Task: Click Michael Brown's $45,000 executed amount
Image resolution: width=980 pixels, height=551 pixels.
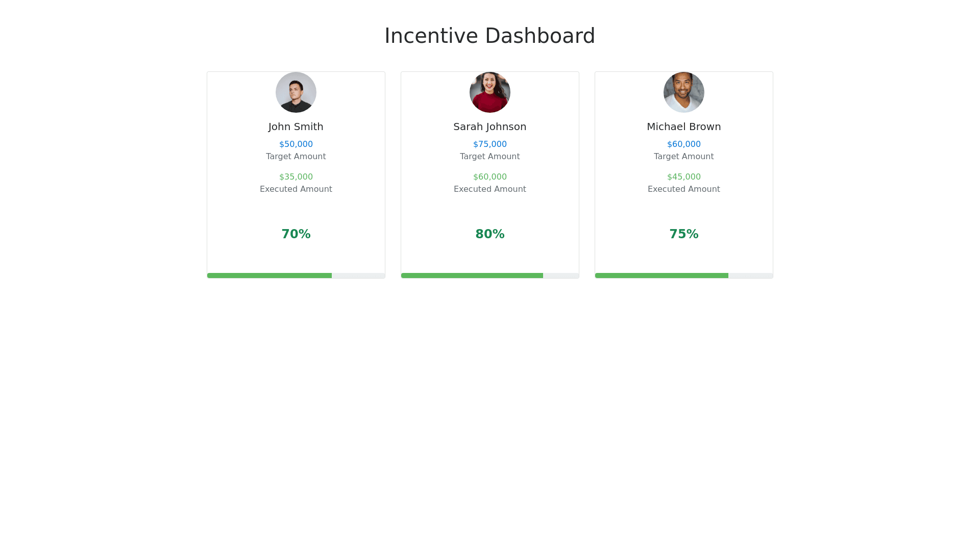Action: [684, 177]
